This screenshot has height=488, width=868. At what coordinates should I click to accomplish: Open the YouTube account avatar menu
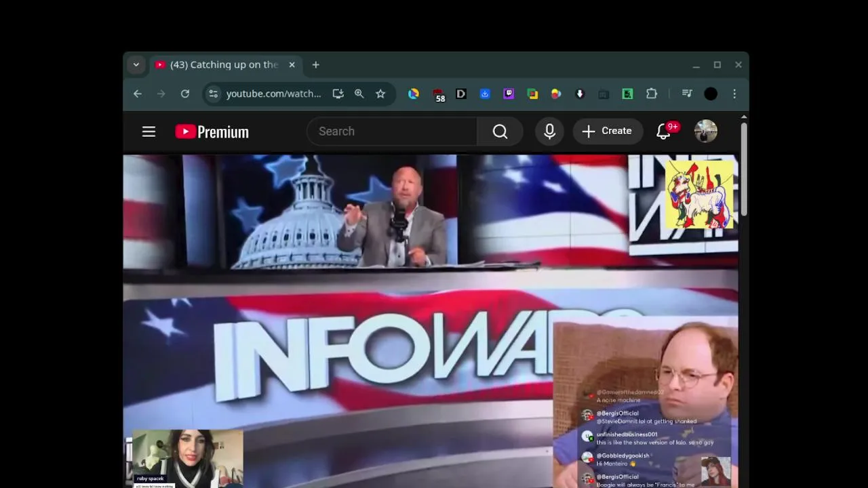706,131
